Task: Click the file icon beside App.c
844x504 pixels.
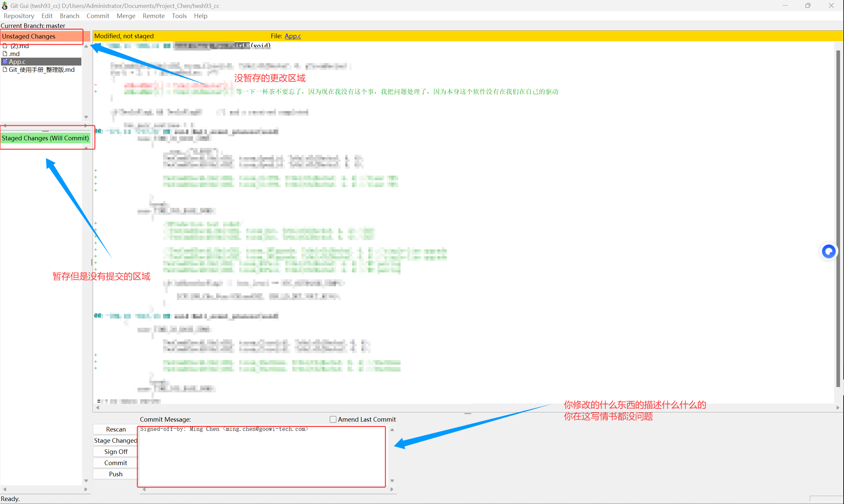Action: (5, 62)
